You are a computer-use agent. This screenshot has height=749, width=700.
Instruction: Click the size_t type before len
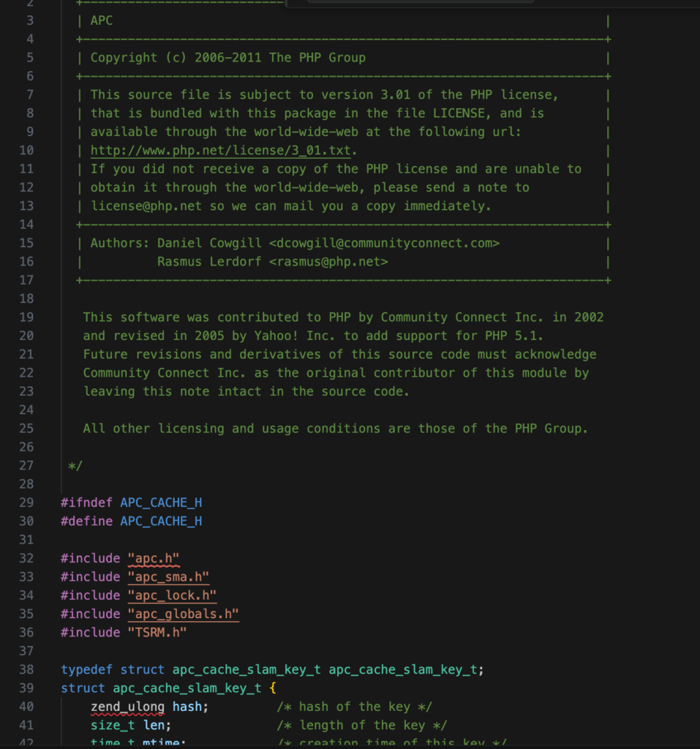[x=108, y=725]
